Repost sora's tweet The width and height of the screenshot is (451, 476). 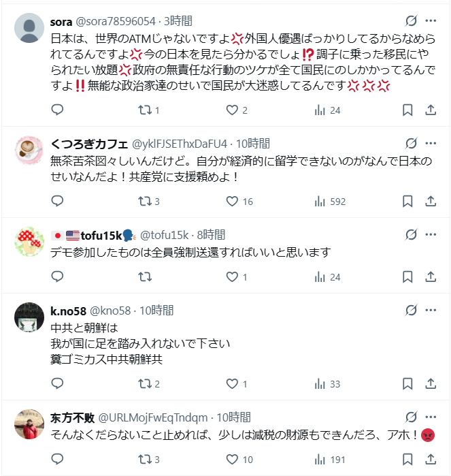coord(148,110)
